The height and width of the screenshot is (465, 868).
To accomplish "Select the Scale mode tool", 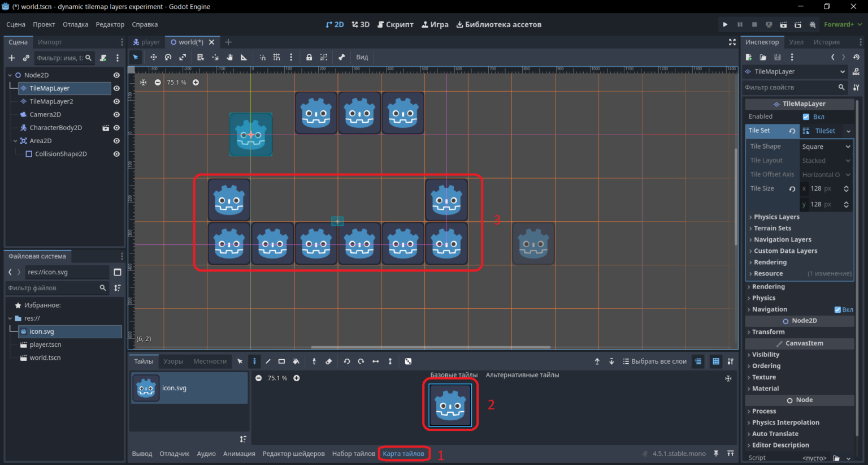I will 183,57.
